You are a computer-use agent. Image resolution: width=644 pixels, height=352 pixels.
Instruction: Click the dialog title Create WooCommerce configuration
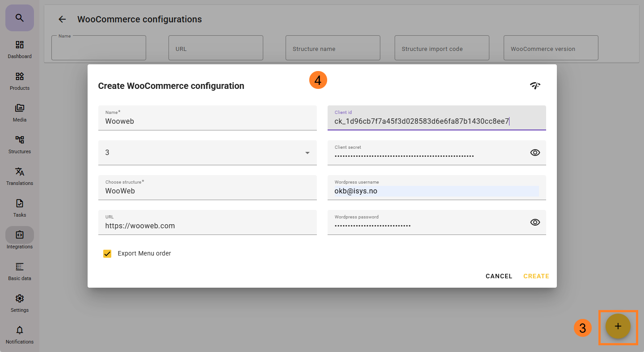tap(171, 86)
